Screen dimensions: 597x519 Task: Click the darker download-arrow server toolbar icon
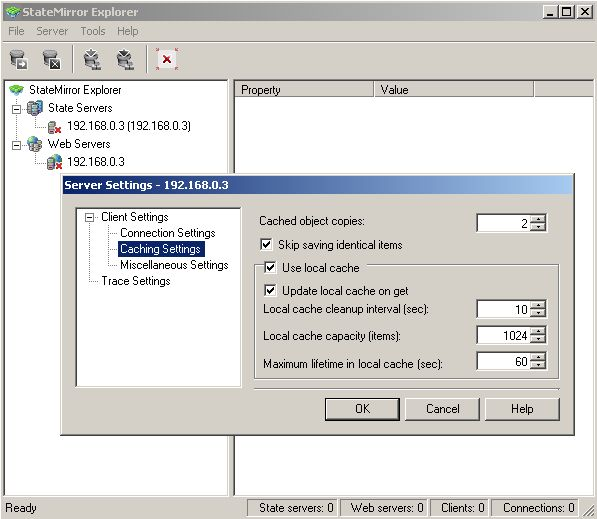click(125, 59)
